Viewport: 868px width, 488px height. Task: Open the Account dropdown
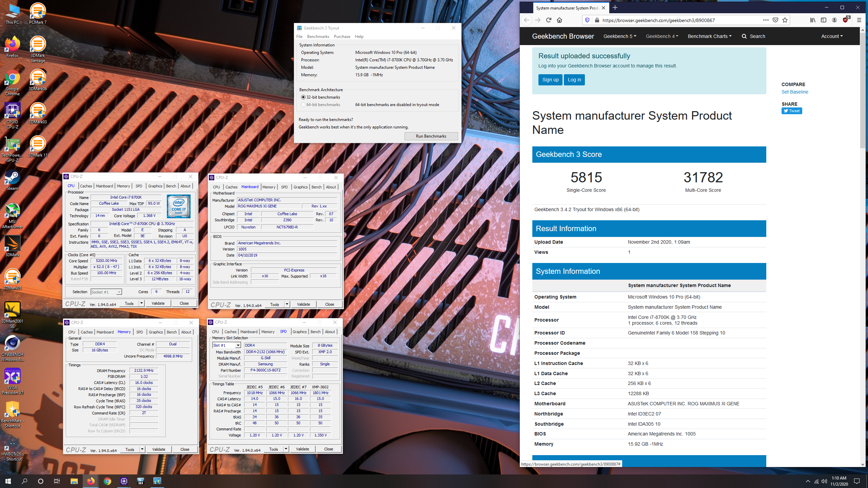pyautogui.click(x=832, y=36)
